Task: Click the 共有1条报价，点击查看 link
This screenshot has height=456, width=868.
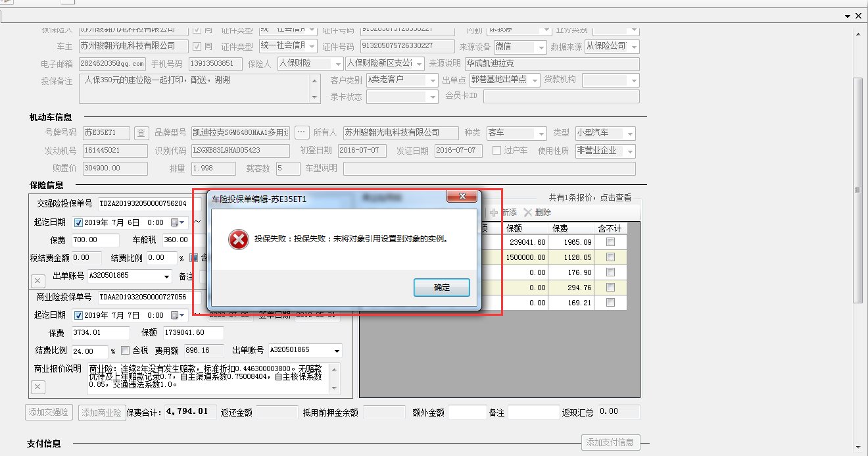Action: point(590,197)
